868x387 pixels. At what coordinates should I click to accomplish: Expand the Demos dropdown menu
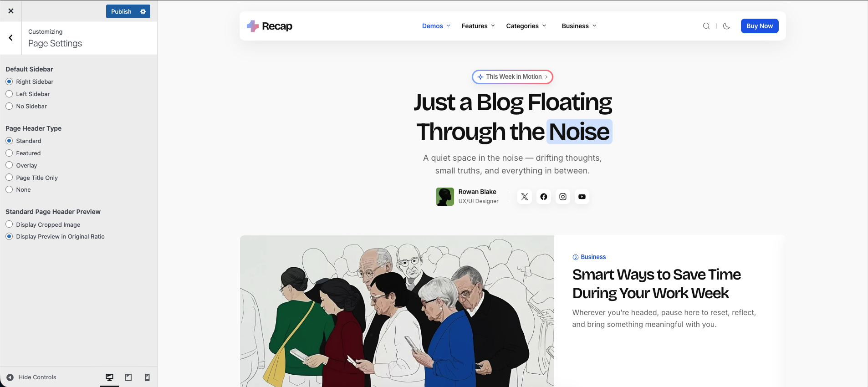[x=436, y=26]
